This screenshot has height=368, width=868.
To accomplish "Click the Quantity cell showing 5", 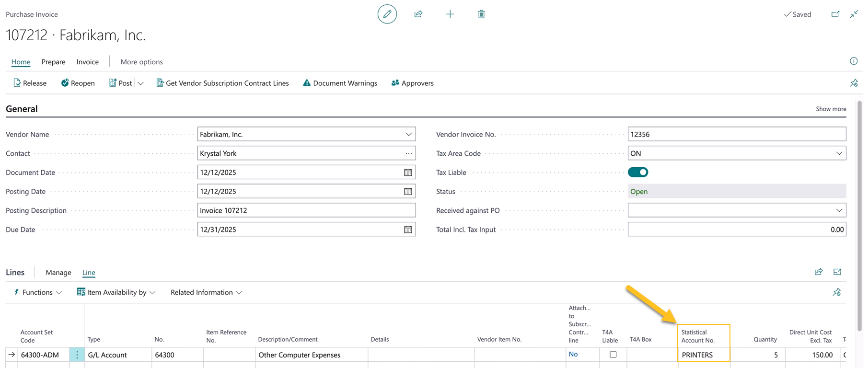I will tap(757, 355).
